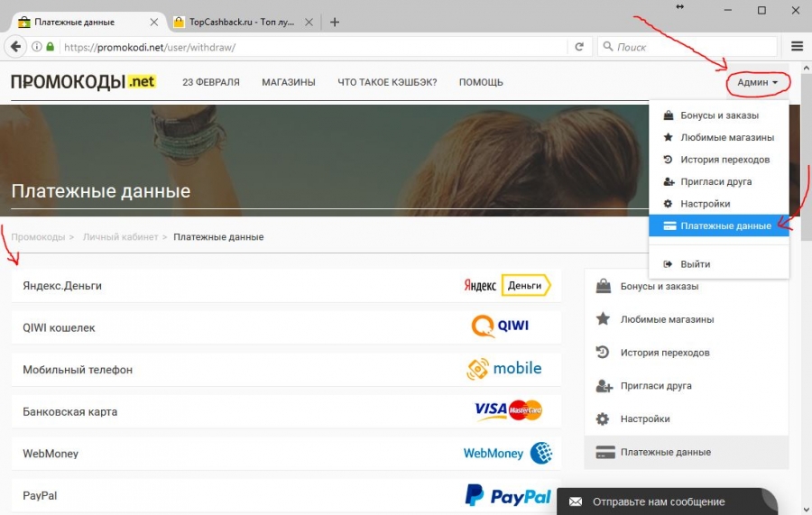Screen dimensions: 812x515
Task: Click the bag icon in dropdown menu
Action: [x=669, y=115]
